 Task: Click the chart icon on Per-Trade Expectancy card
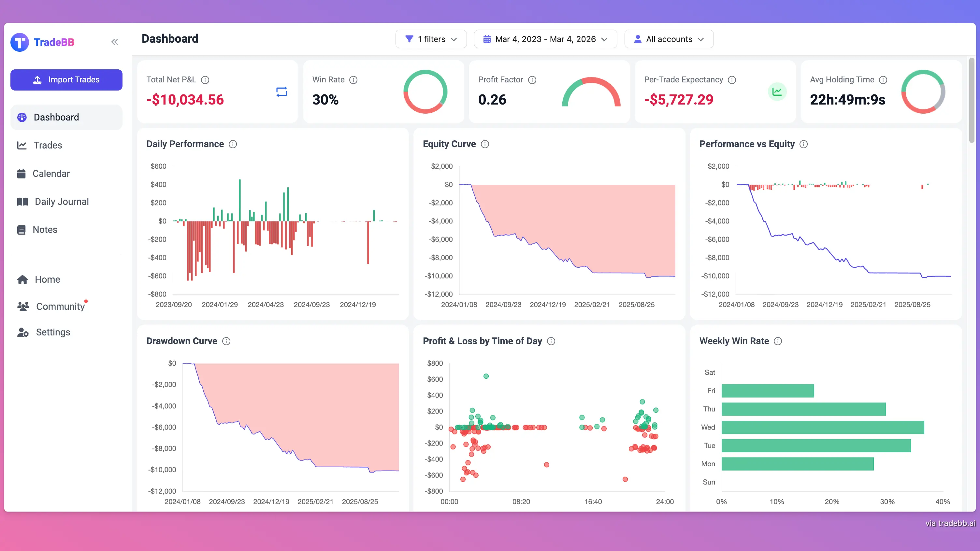pos(778,91)
